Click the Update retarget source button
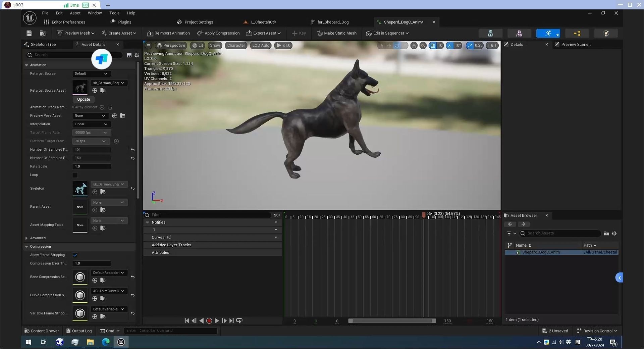The image size is (644, 349). (x=84, y=100)
